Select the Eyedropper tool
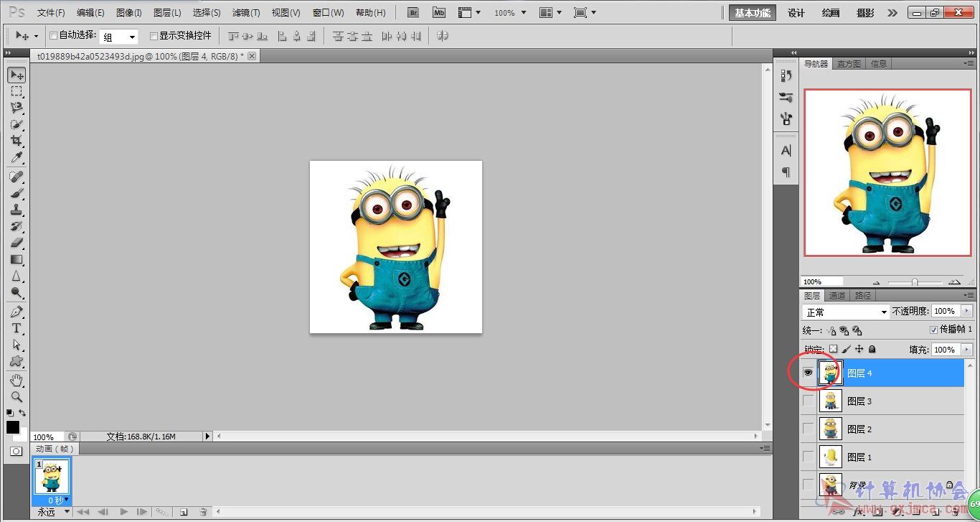Screen dimensions: 980x522 pyautogui.click(x=17, y=157)
